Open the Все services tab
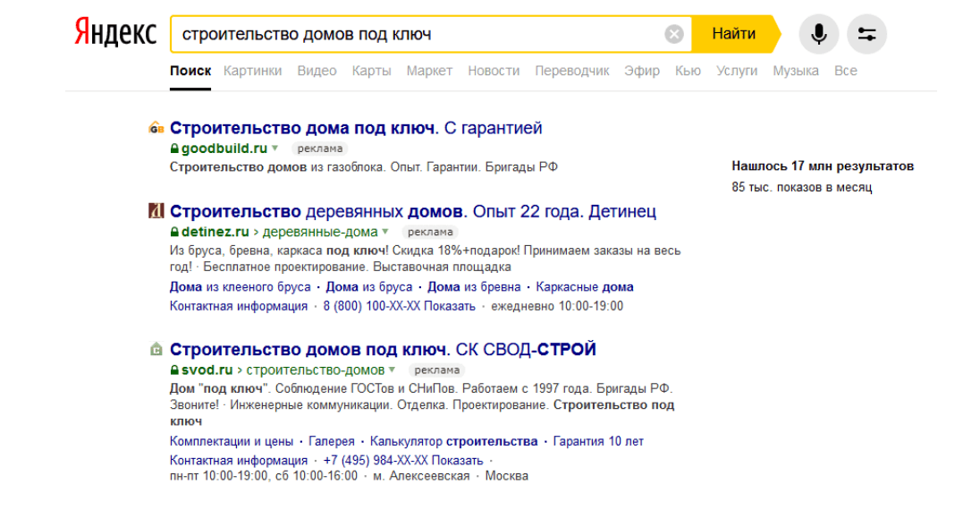980x510 pixels. (x=845, y=71)
